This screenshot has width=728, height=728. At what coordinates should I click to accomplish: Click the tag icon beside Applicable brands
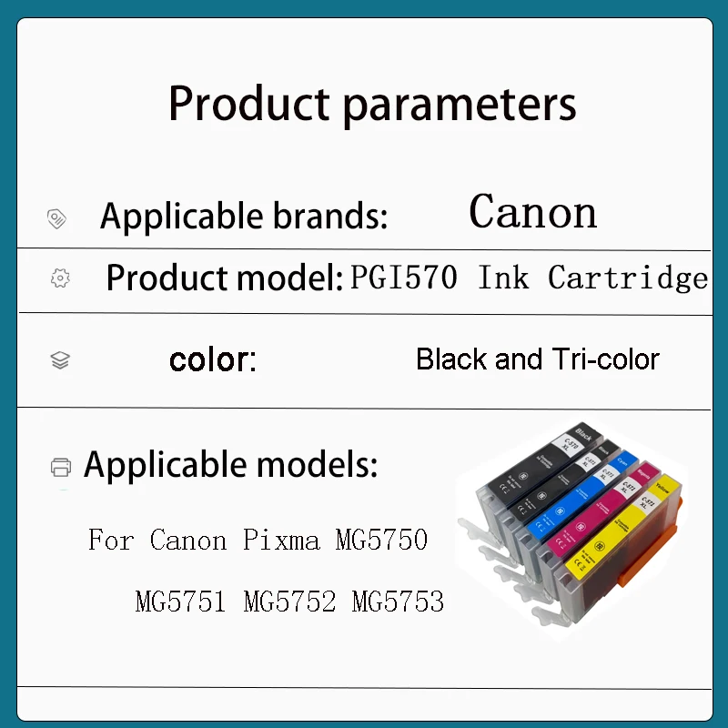[56, 218]
